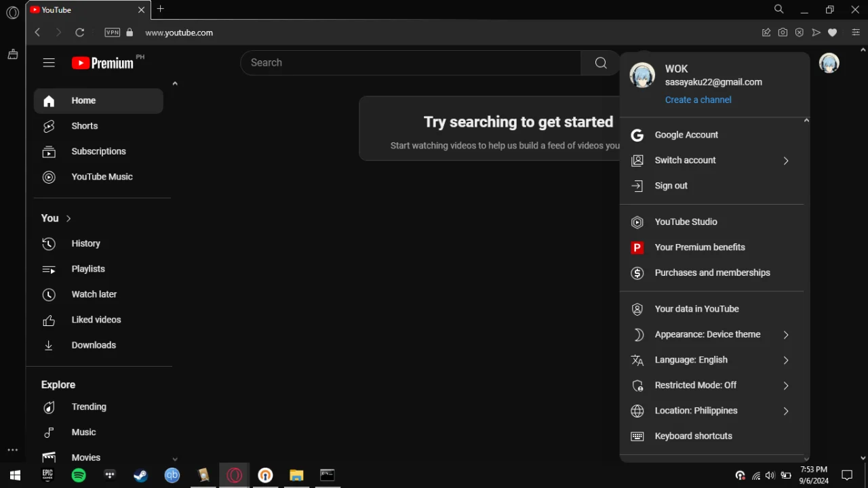The image size is (868, 488).
Task: Open Playlists in the sidebar
Action: coord(98,269)
